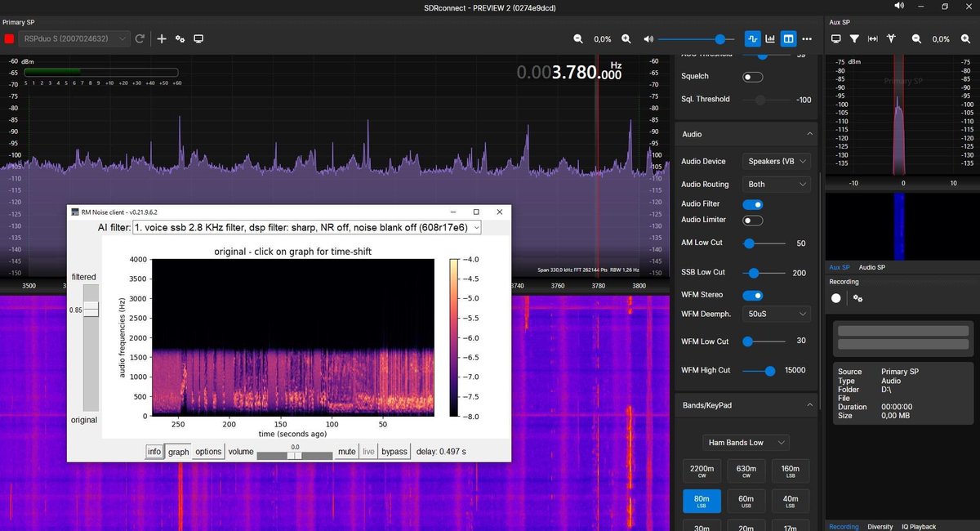Screen dimensions: 980x531
Task: Select the IQ Playback tab
Action: 919,527
